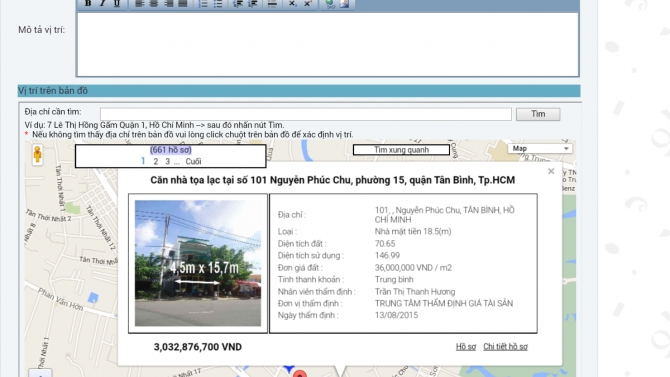Screen dimensions: 670x377
Task: Open the house photo thumbnail
Action: coord(198,263)
